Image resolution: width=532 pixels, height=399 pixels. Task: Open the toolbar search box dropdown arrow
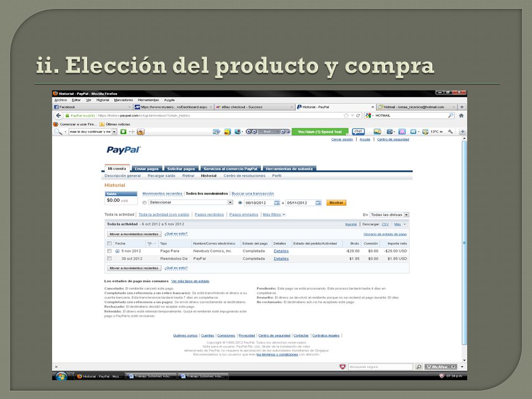(114, 132)
